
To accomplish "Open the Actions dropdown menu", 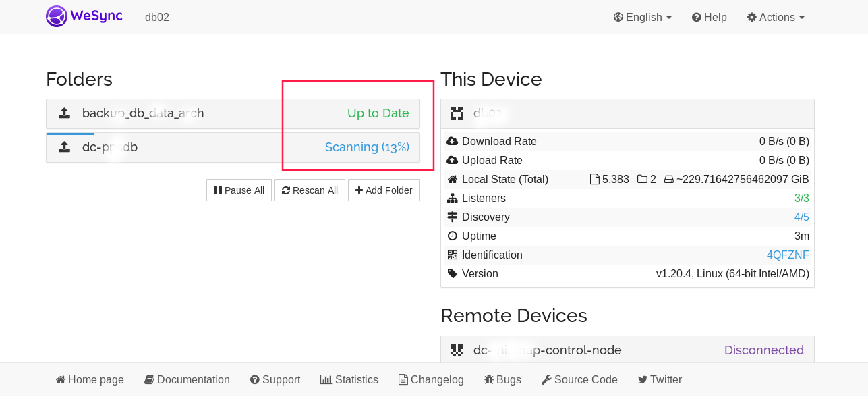I will point(776,18).
